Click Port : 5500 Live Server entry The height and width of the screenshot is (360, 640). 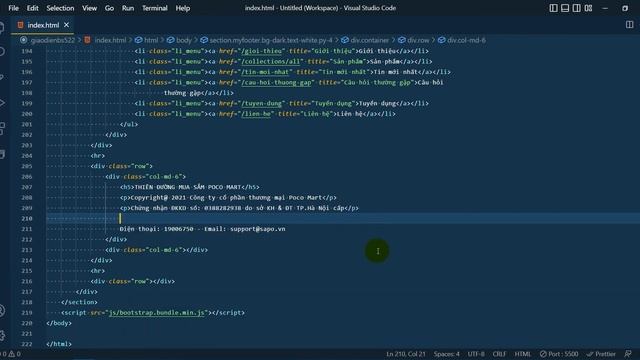tap(559, 354)
